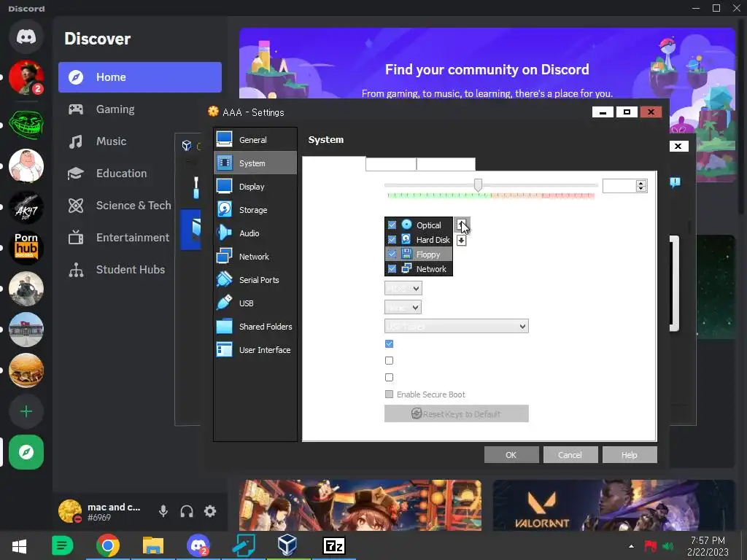Image resolution: width=747 pixels, height=560 pixels.
Task: Open the Display settings category
Action: coord(255,186)
